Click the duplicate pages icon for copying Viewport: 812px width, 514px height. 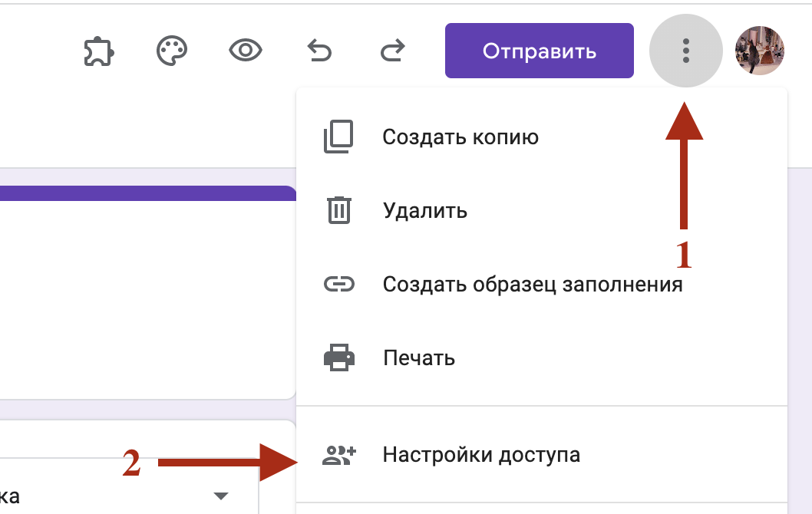click(338, 137)
